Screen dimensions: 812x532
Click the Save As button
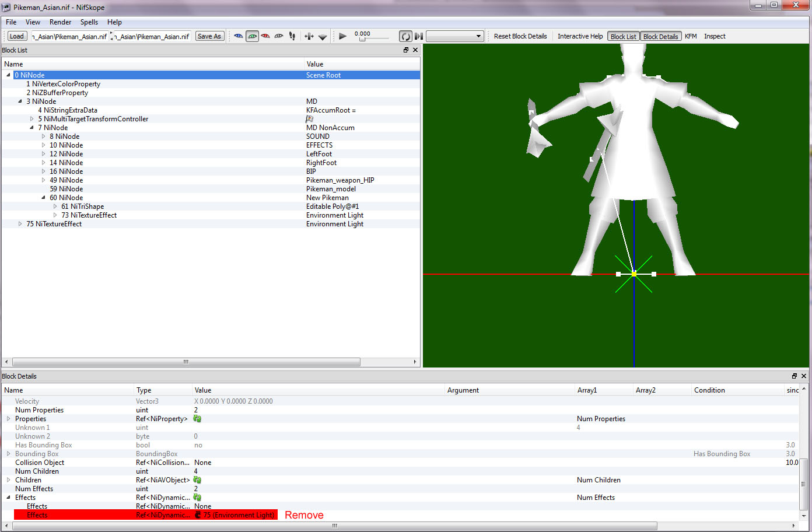(209, 36)
